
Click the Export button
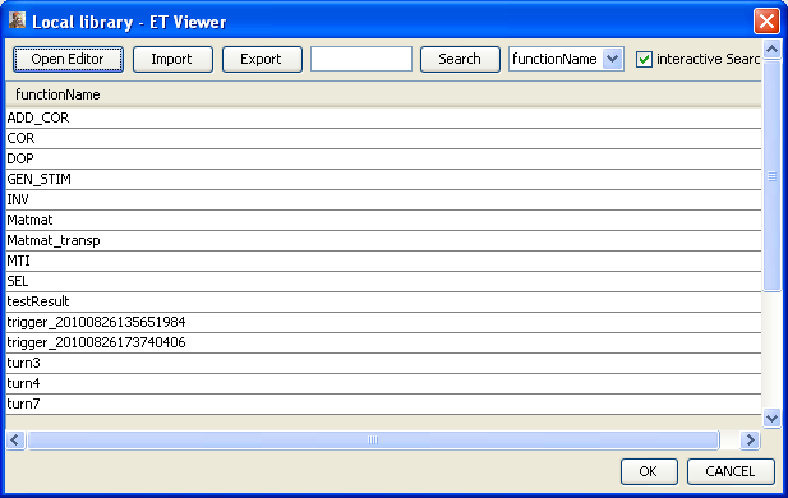point(261,59)
